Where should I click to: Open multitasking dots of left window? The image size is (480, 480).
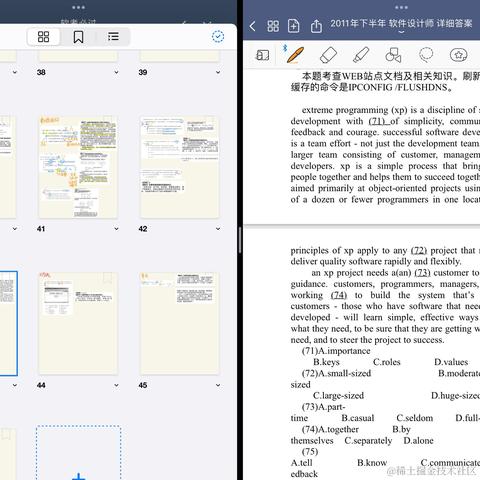[x=78, y=7]
